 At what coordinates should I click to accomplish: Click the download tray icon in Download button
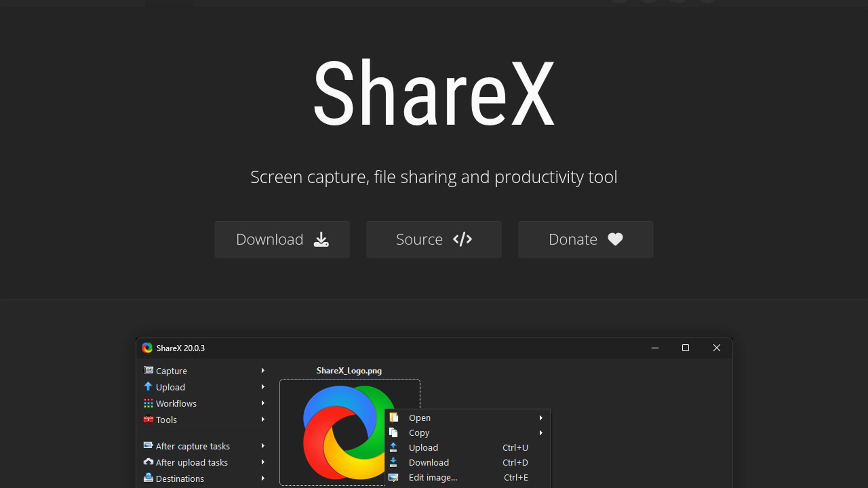[321, 239]
